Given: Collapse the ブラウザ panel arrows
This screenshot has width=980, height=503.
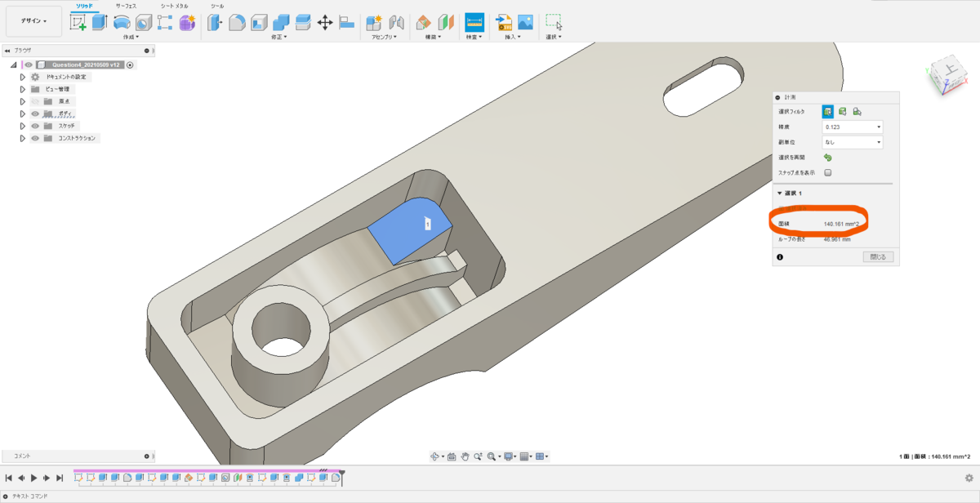Looking at the screenshot, I should (8, 51).
